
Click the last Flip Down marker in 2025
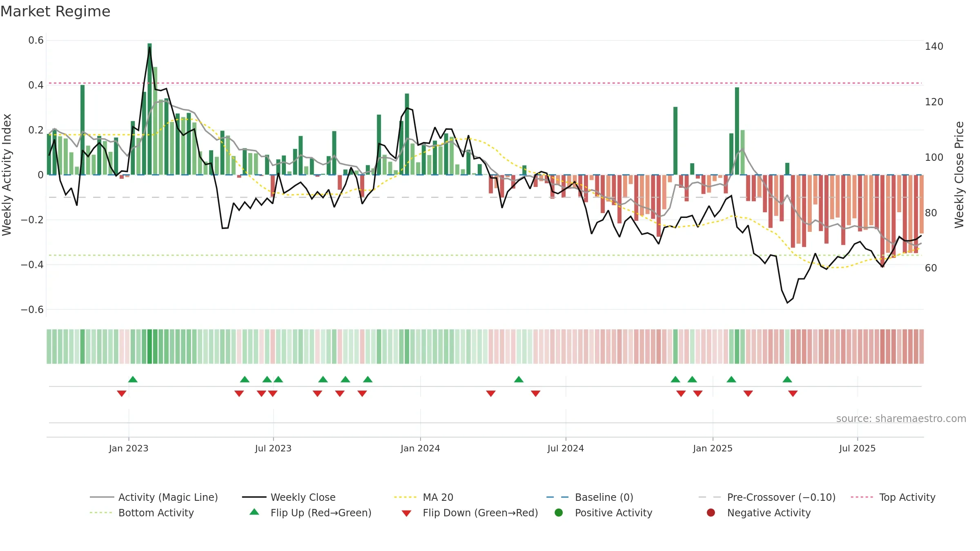pyautogui.click(x=793, y=393)
